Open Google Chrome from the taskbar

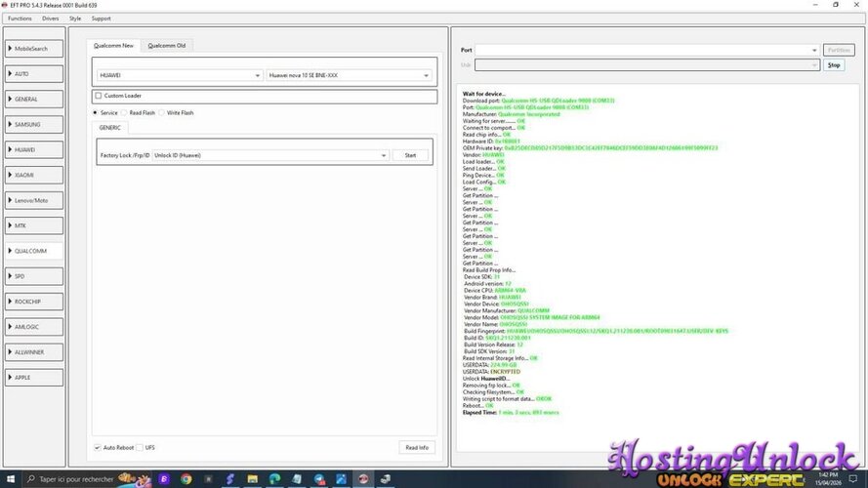point(186,479)
